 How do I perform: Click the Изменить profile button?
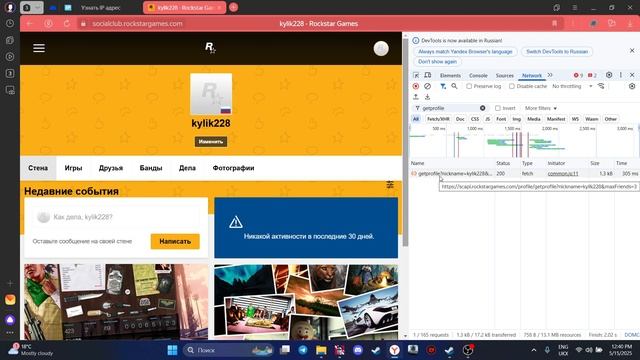pyautogui.click(x=211, y=142)
